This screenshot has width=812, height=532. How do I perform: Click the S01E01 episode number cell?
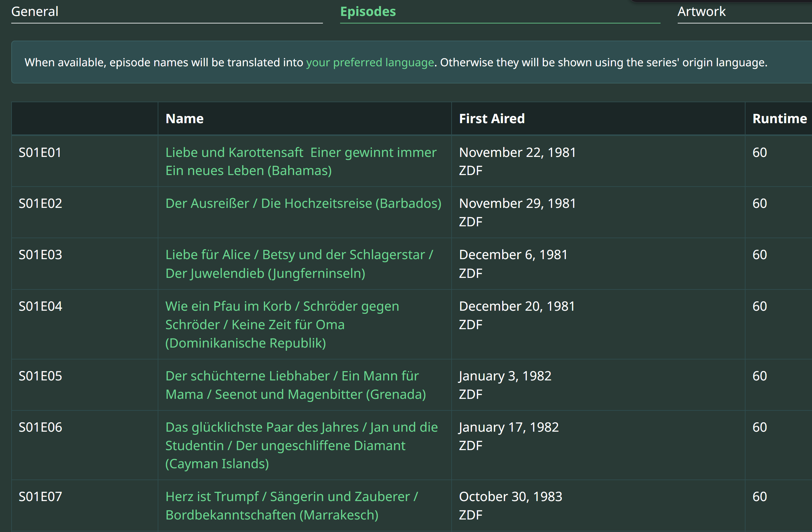coord(40,152)
